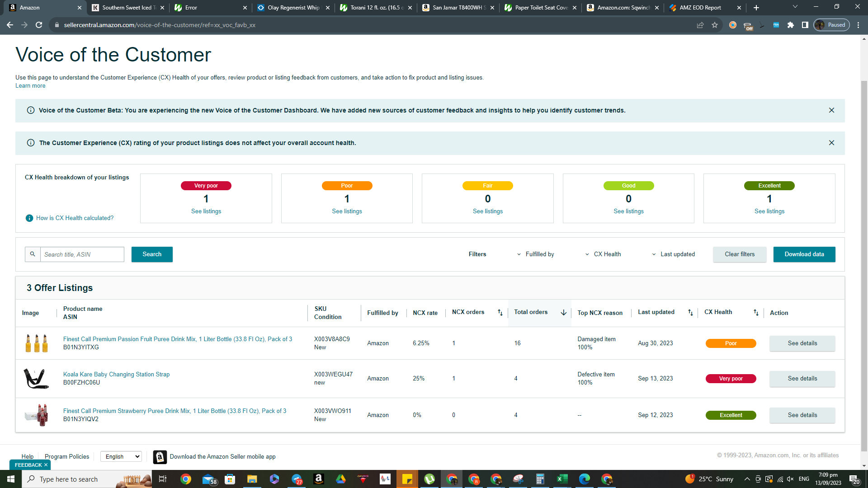The image size is (868, 488).
Task: Open the Fulfilled by filter dropdown
Action: coord(536,254)
